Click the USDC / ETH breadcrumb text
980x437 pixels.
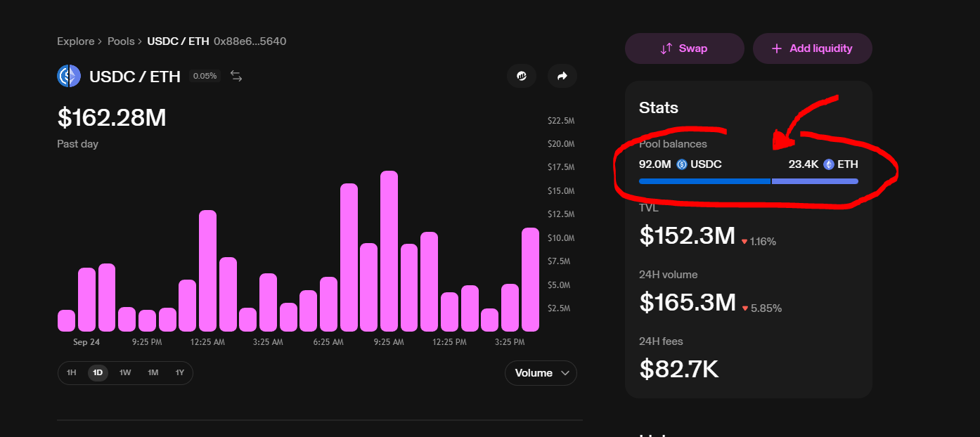[x=178, y=41]
